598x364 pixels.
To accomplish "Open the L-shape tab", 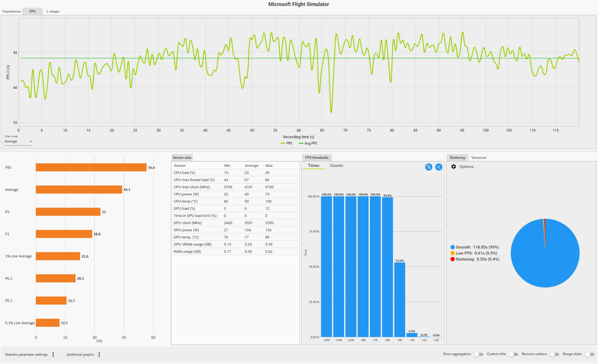I will point(53,11).
